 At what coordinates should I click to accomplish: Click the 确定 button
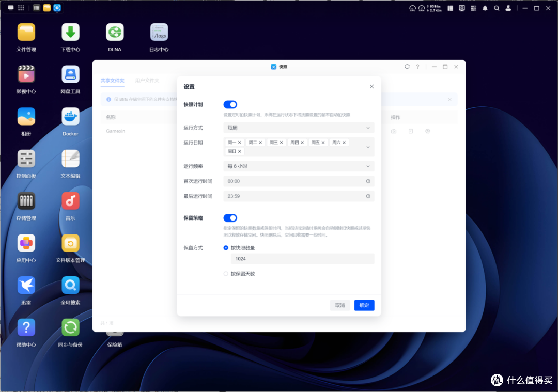(x=364, y=305)
